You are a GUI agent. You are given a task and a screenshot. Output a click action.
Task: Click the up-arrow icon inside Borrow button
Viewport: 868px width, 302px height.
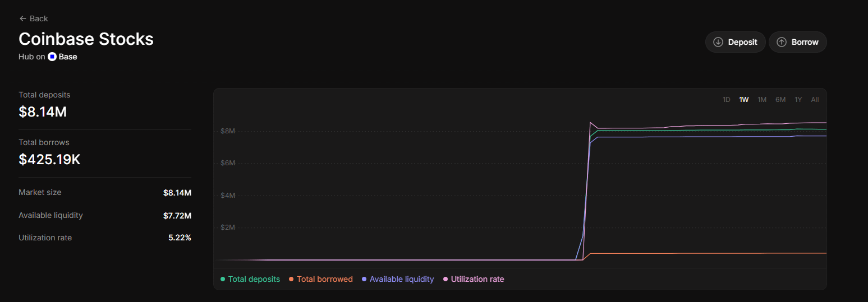782,42
